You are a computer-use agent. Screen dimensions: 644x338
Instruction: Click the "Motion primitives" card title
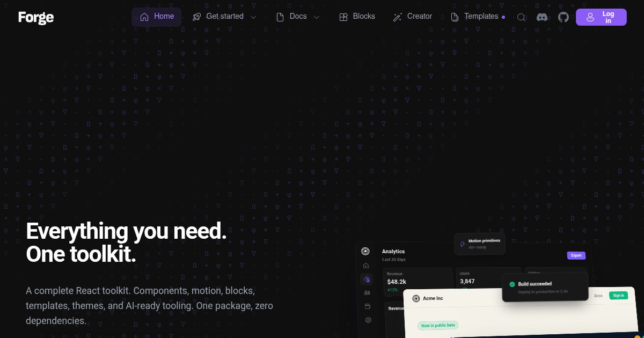(x=484, y=241)
